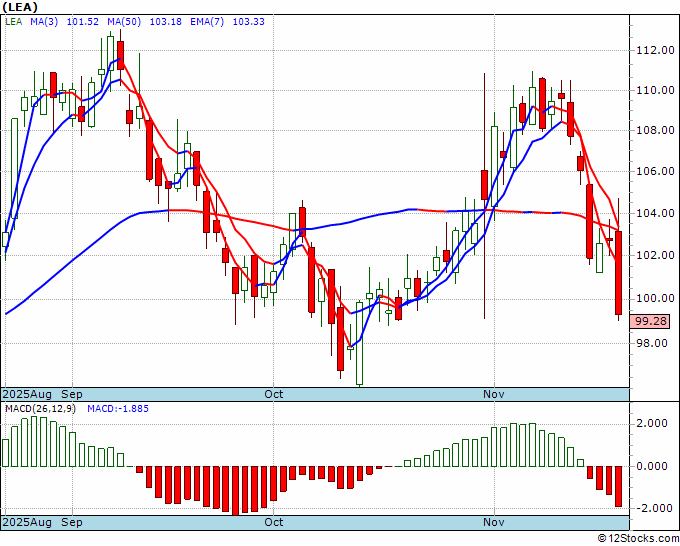Screen dimensions: 680x546
Task: Click the EMA(7) value 103.33
Action: pos(248,21)
